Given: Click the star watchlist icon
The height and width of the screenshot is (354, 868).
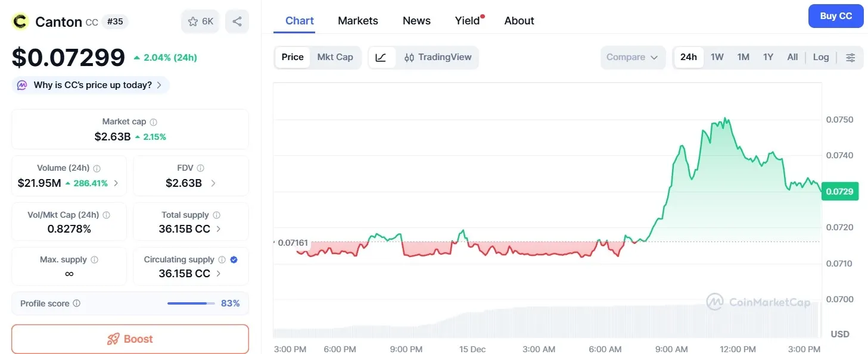Looking at the screenshot, I should (193, 21).
